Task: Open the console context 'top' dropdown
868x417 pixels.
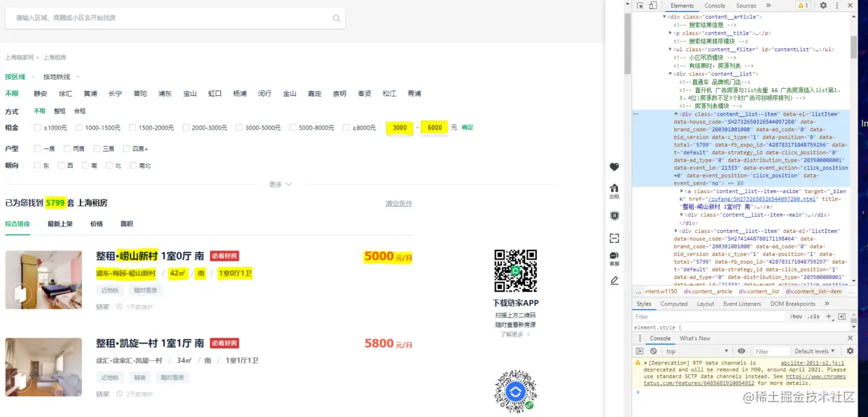Action: pyautogui.click(x=697, y=351)
